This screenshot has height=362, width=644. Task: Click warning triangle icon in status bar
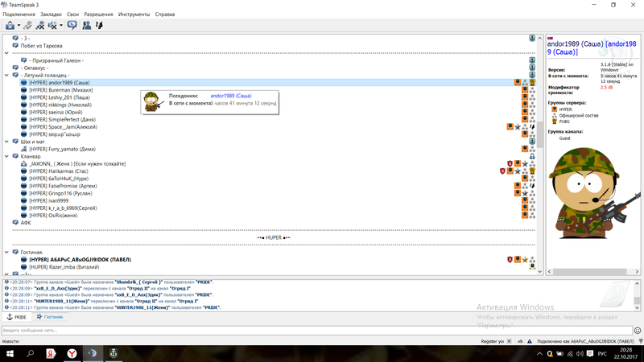(x=530, y=341)
